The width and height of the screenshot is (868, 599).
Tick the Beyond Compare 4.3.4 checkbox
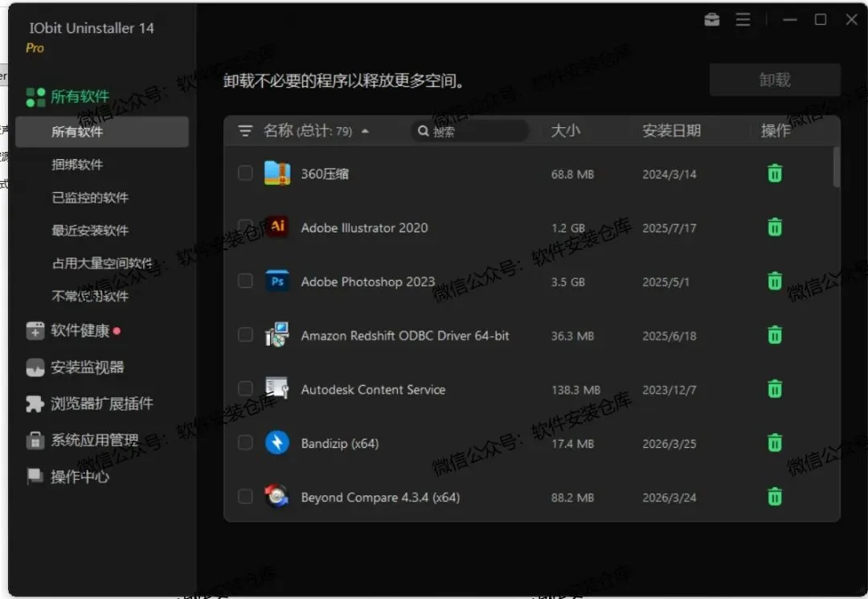[x=245, y=497]
